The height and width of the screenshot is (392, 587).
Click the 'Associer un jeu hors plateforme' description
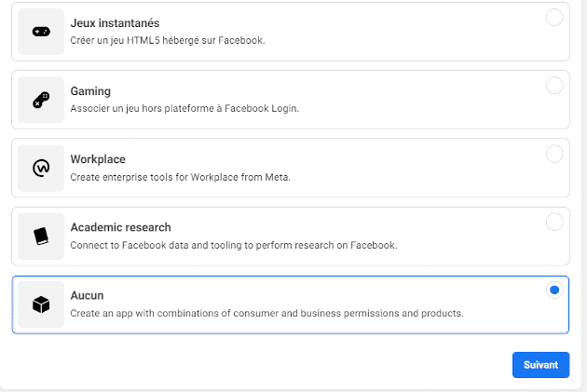[183, 109]
